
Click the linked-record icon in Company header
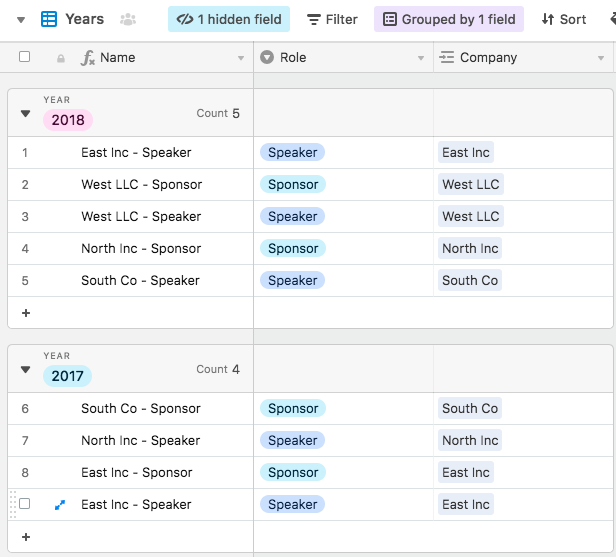click(447, 57)
